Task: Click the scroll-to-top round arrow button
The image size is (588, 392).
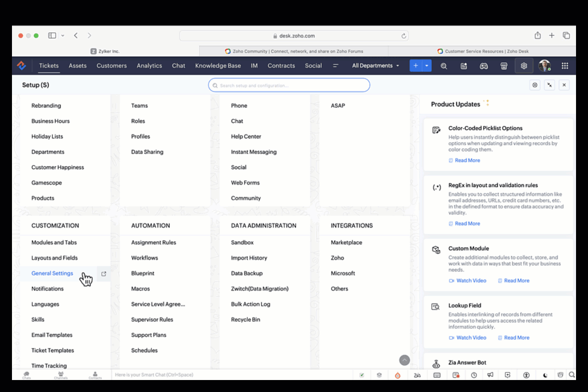Action: [x=404, y=360]
